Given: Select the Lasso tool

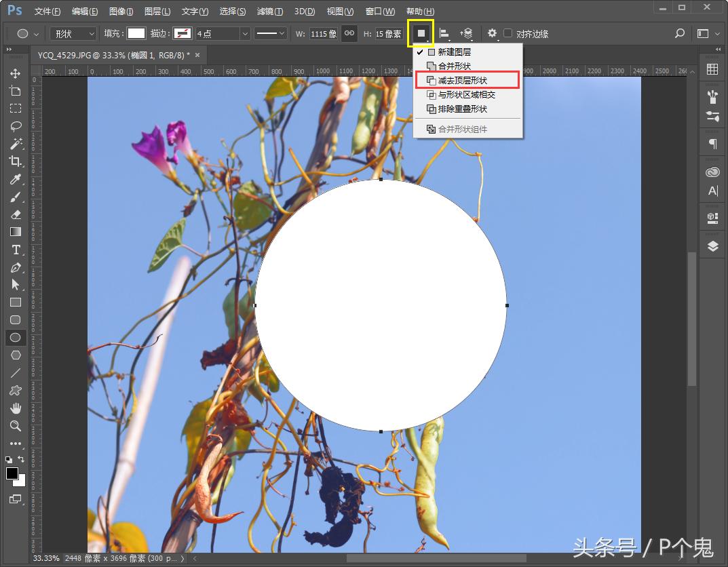Looking at the screenshot, I should click(x=16, y=126).
